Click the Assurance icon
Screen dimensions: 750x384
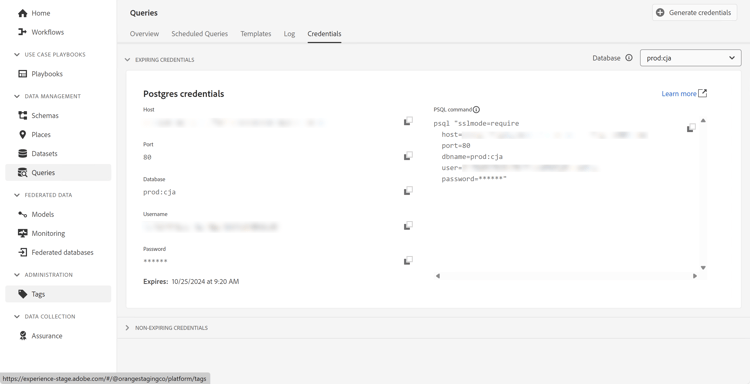tap(22, 336)
